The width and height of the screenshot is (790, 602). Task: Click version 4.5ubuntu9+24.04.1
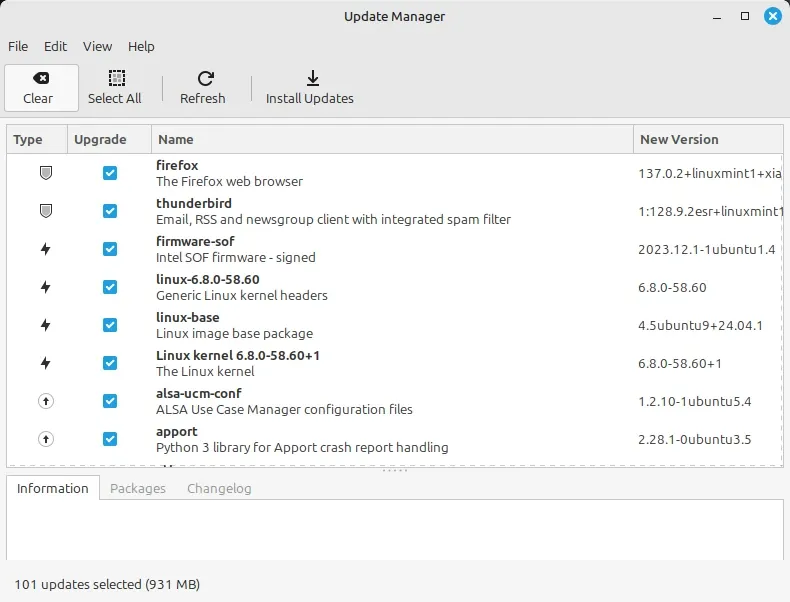tap(700, 325)
